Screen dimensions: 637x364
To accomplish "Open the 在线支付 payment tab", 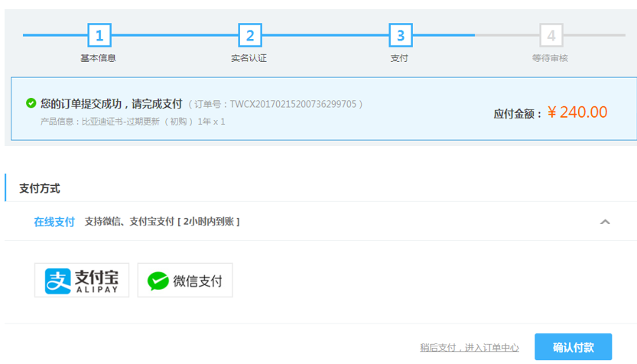I will click(x=54, y=222).
